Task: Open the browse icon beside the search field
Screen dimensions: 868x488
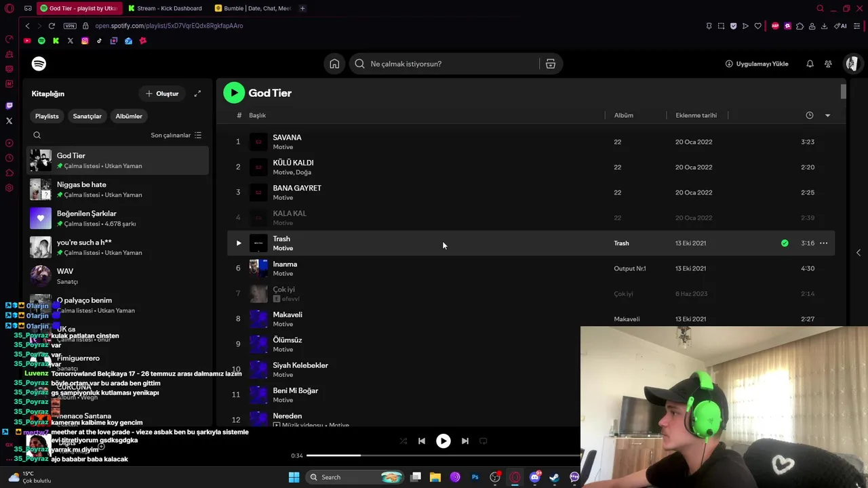Action: coord(551,64)
